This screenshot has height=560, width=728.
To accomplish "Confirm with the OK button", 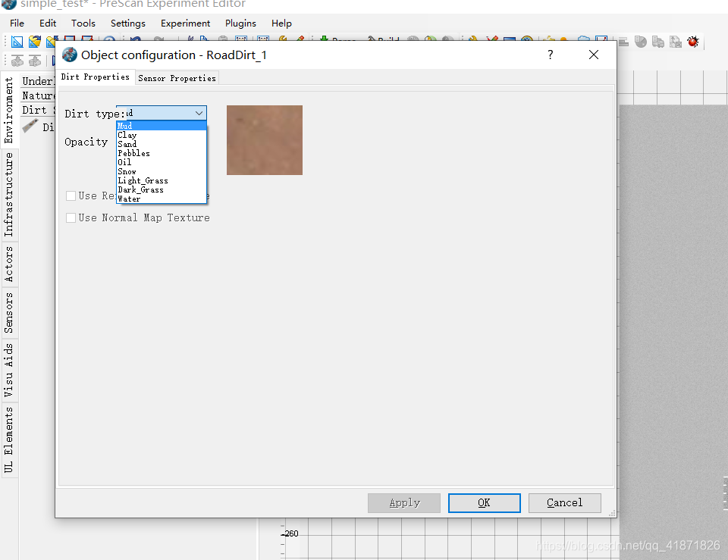I will point(485,503).
